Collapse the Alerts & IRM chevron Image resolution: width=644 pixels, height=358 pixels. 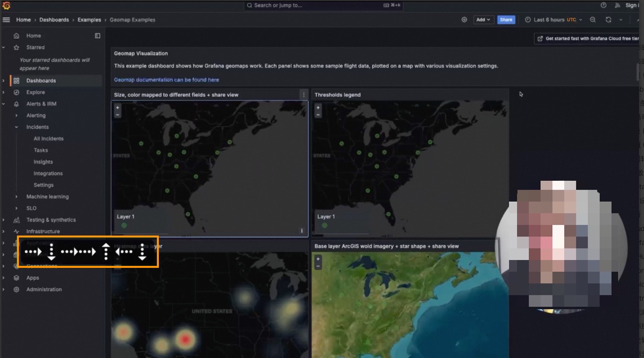click(x=3, y=104)
